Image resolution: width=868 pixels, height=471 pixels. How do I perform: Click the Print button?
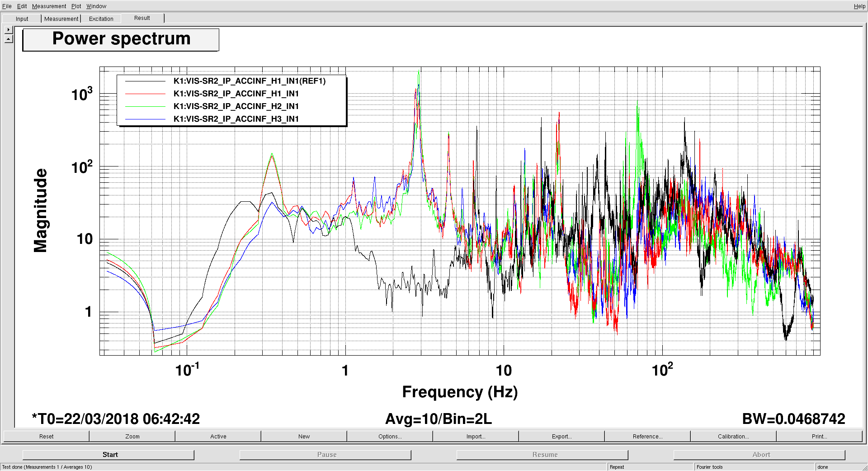click(820, 436)
